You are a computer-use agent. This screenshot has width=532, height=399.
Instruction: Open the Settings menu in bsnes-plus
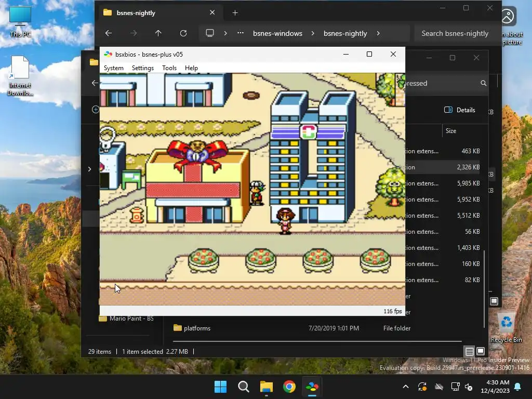[x=142, y=68]
